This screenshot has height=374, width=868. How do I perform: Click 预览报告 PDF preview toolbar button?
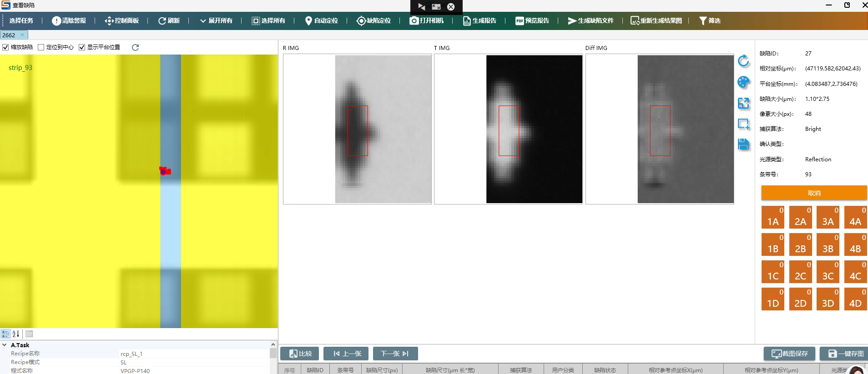[532, 20]
